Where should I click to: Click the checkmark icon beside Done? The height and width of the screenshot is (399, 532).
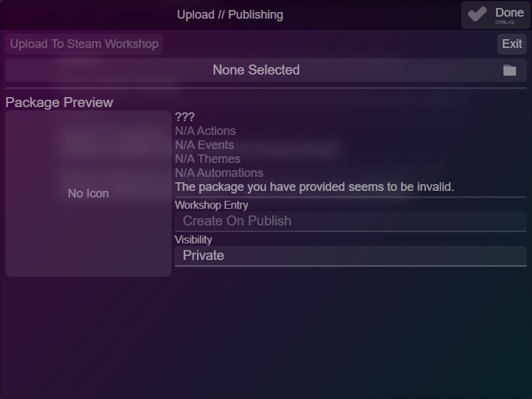(477, 14)
